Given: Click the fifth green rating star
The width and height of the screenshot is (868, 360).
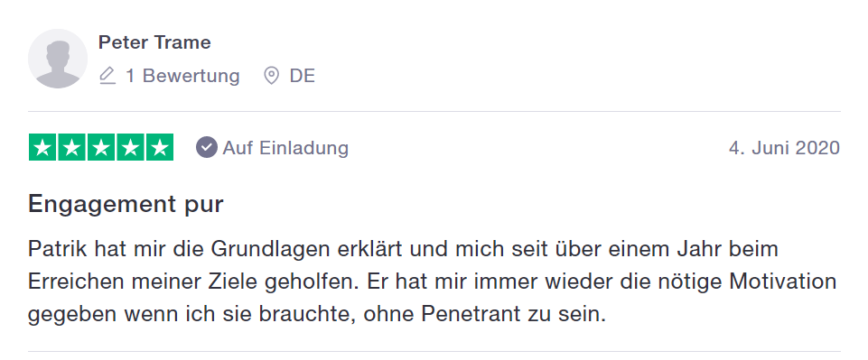Looking at the screenshot, I should tap(160, 147).
